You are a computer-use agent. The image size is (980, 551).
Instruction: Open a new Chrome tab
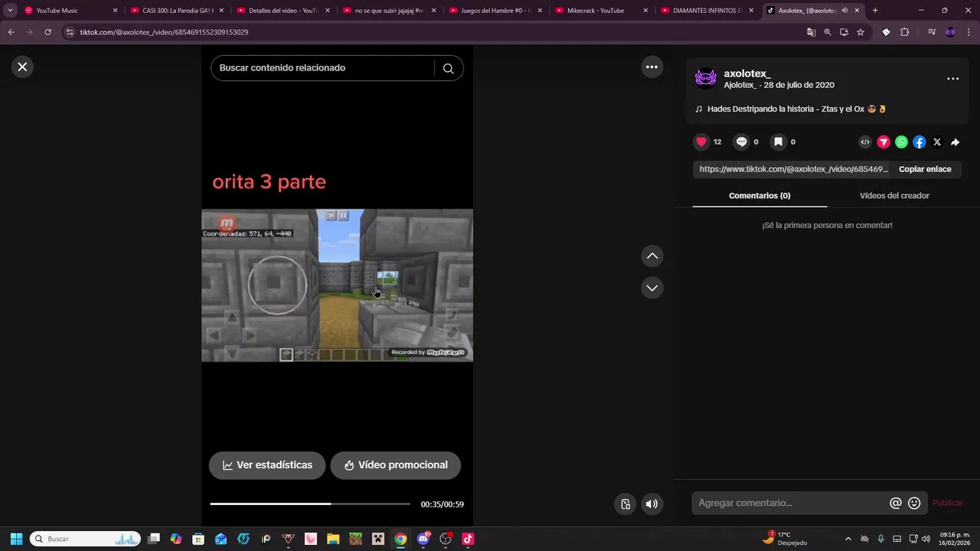[875, 11]
